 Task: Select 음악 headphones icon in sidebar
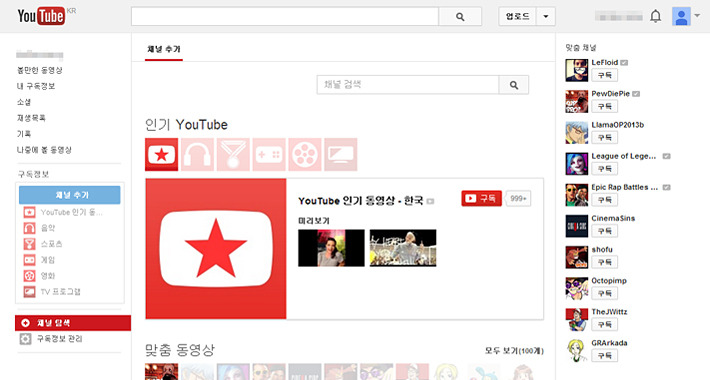pyautogui.click(x=29, y=228)
